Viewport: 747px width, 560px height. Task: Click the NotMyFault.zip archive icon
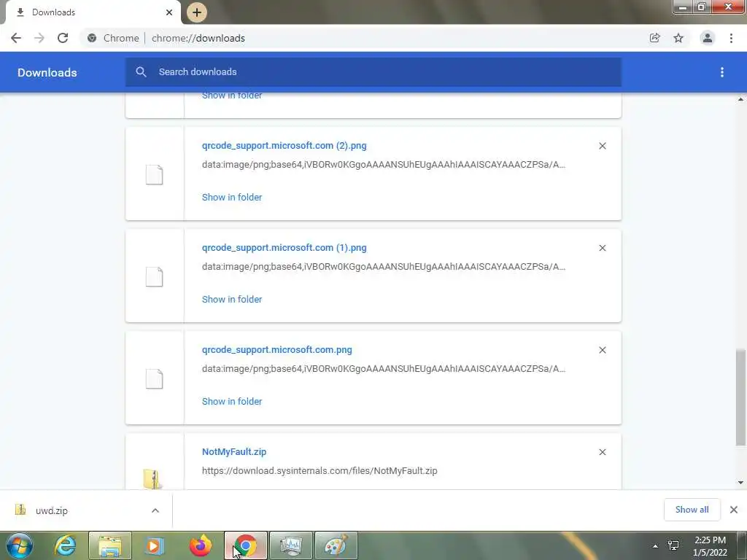coord(152,478)
